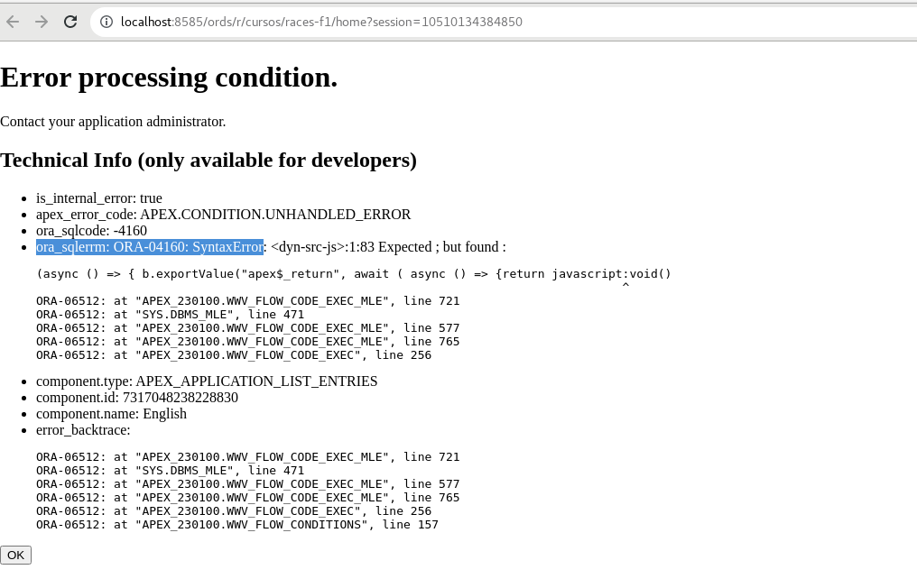Click the WWV_FLOW_CONDITIONS line 157 entry

[x=236, y=524]
